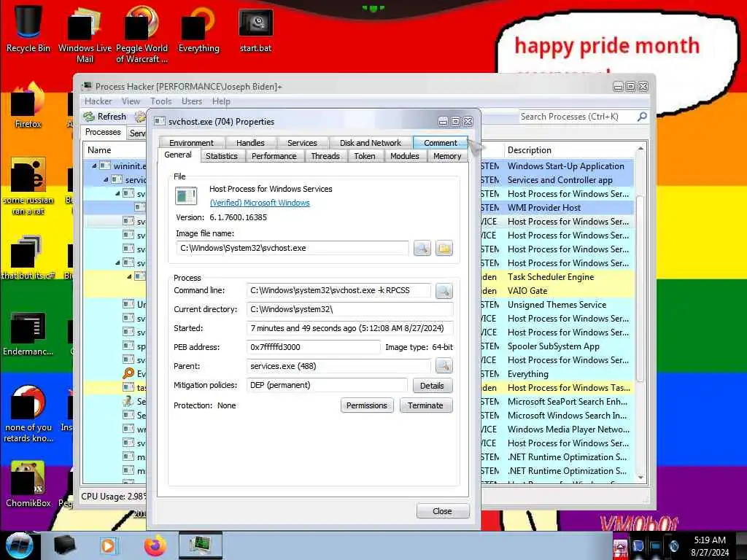Select the Unsigned Themes Service row
Viewport: 747px width, 560px height.
click(557, 305)
